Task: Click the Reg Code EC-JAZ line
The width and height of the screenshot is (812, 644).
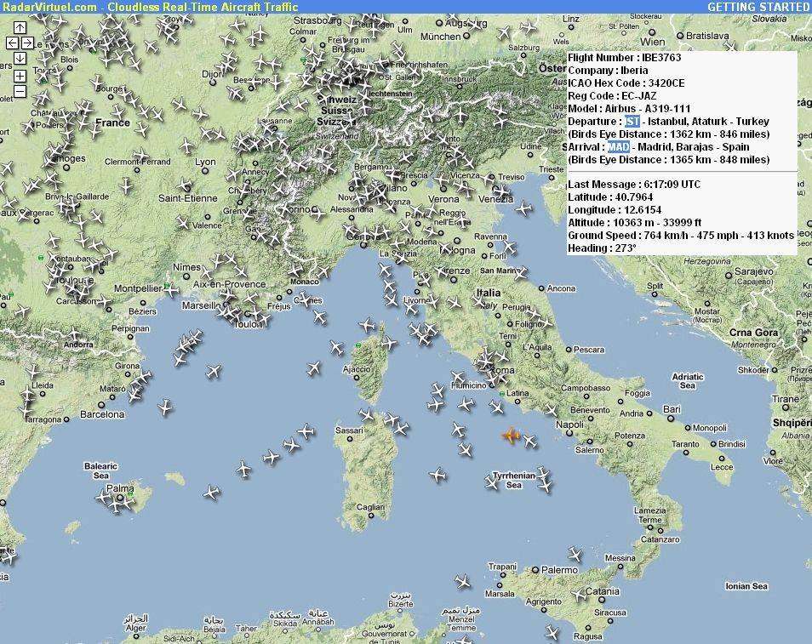Action: click(612, 96)
